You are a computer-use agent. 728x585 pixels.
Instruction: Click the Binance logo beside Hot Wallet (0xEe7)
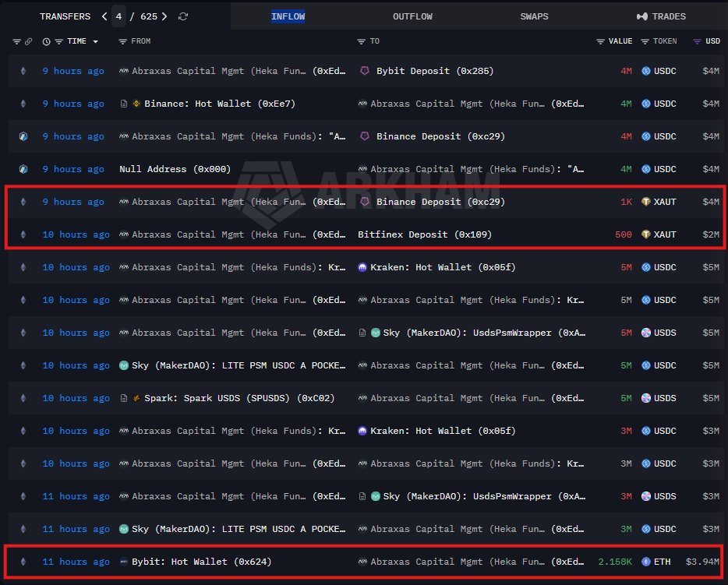pyautogui.click(x=136, y=104)
